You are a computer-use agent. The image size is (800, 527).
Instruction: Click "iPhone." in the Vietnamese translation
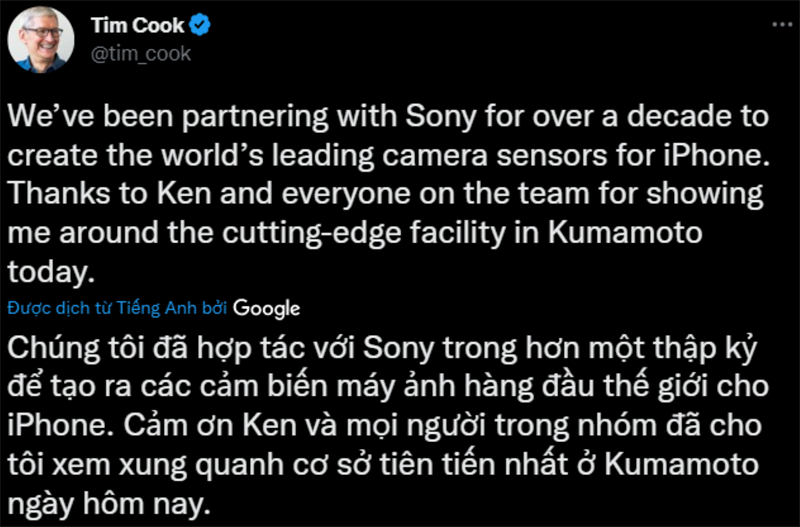click(x=64, y=423)
